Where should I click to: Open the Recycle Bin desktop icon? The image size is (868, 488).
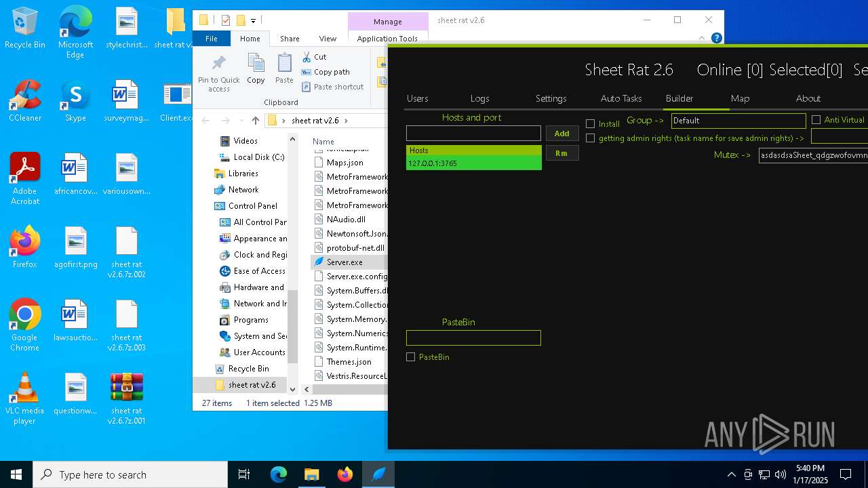(25, 28)
